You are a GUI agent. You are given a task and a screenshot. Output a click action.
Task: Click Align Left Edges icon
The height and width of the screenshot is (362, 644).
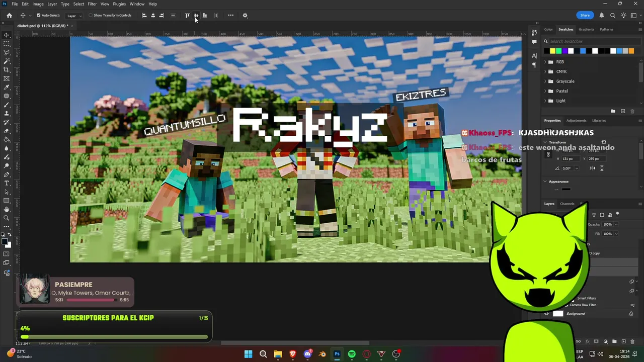[144, 15]
